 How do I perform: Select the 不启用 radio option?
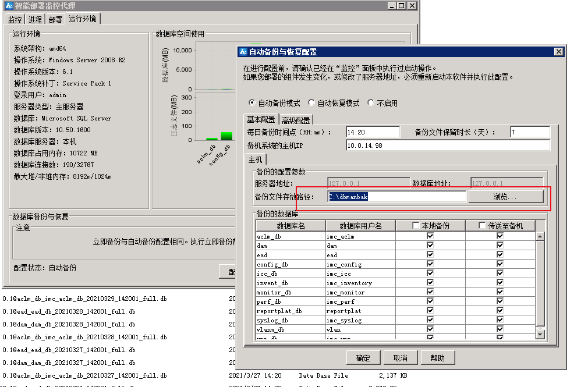(x=371, y=103)
